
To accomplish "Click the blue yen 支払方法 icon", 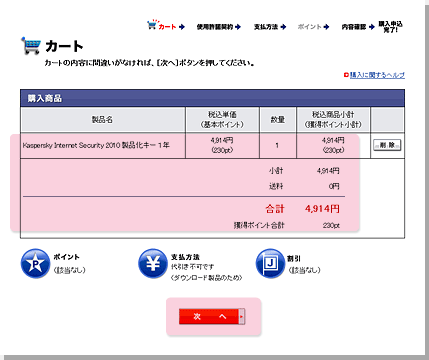I will coord(153,263).
